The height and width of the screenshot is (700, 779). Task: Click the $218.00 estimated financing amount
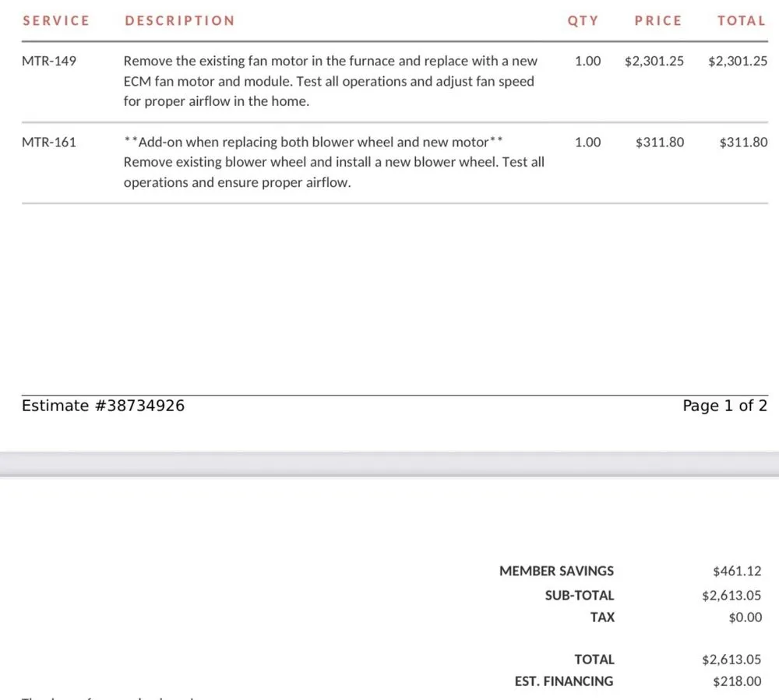coord(737,681)
